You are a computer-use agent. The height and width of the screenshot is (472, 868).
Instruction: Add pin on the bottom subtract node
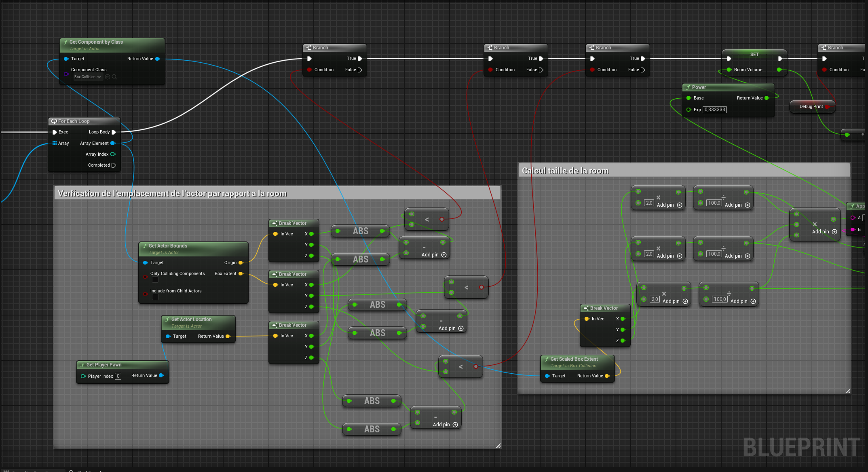pyautogui.click(x=455, y=425)
